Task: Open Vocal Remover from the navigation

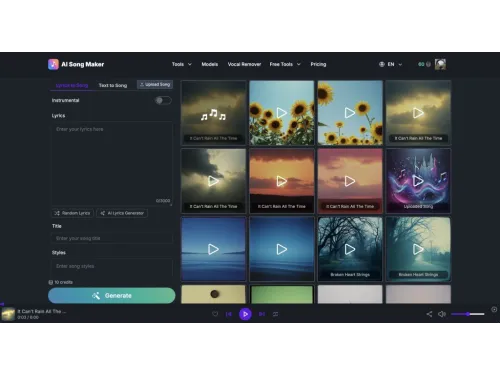Action: (x=244, y=64)
